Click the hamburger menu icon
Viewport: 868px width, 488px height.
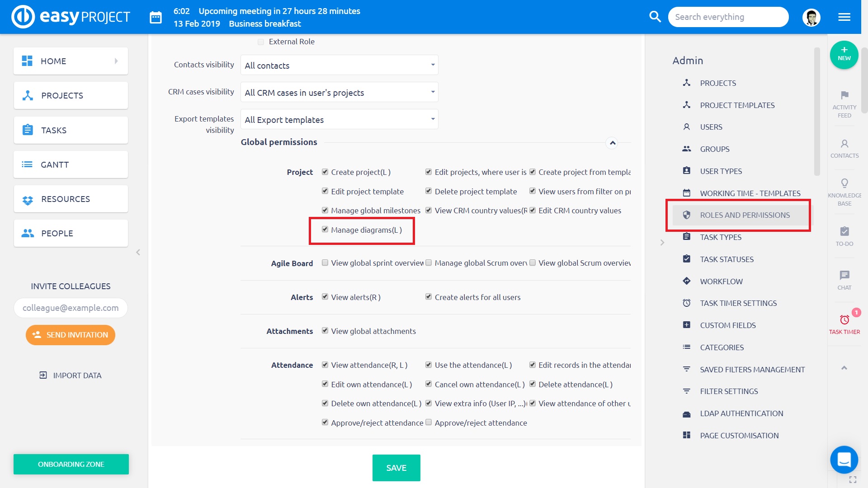844,17
